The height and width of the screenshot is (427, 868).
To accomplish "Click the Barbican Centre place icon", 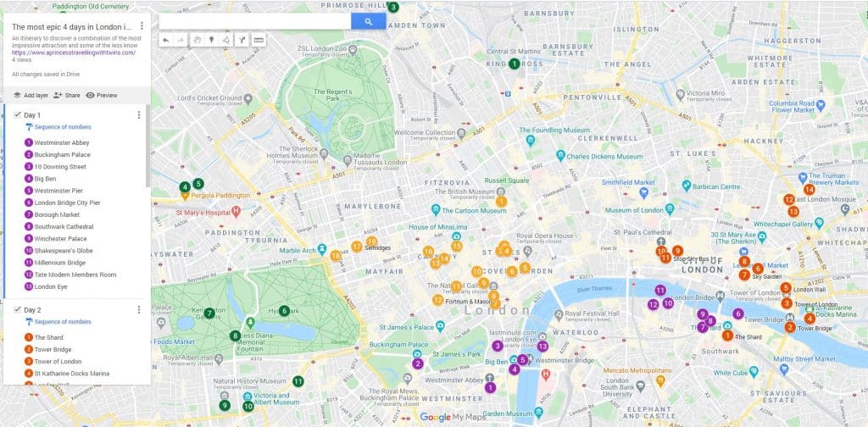I will (687, 186).
